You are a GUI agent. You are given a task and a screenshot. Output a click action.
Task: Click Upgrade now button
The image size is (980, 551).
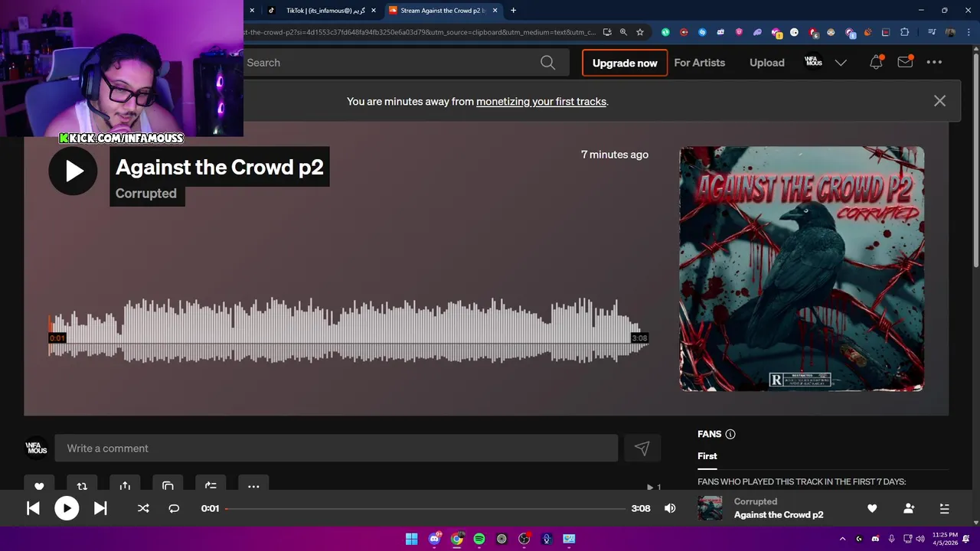click(x=625, y=63)
